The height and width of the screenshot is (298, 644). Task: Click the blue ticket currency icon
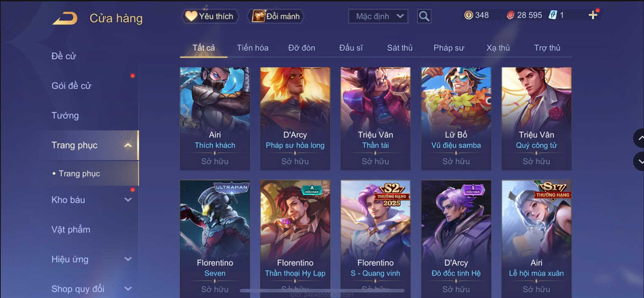pos(553,15)
